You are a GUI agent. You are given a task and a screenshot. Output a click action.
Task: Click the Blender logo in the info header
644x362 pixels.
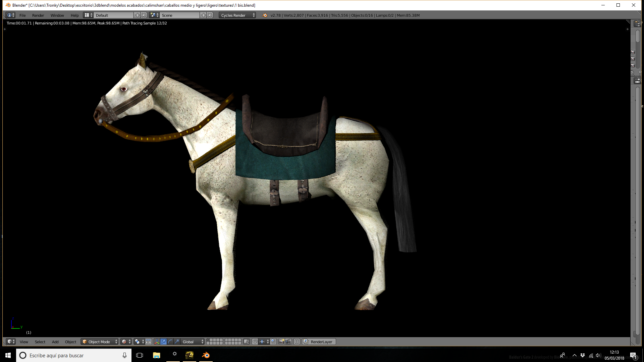pos(265,15)
